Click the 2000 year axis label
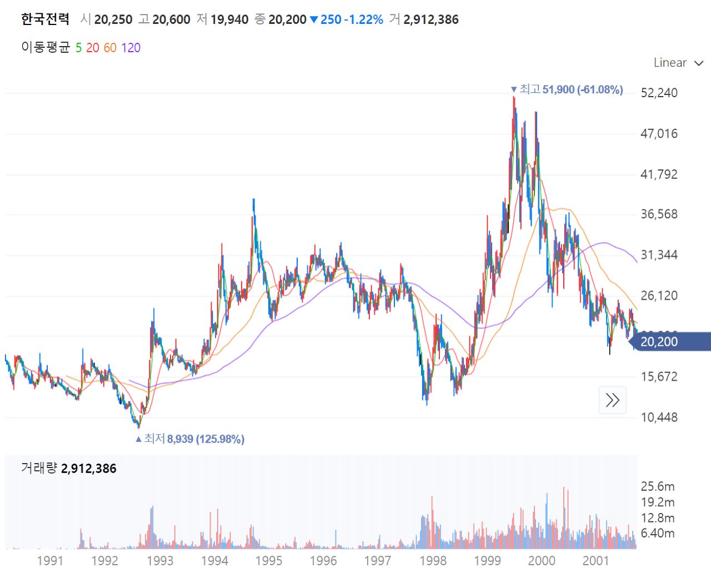This screenshot has height=588, width=711. [542, 561]
